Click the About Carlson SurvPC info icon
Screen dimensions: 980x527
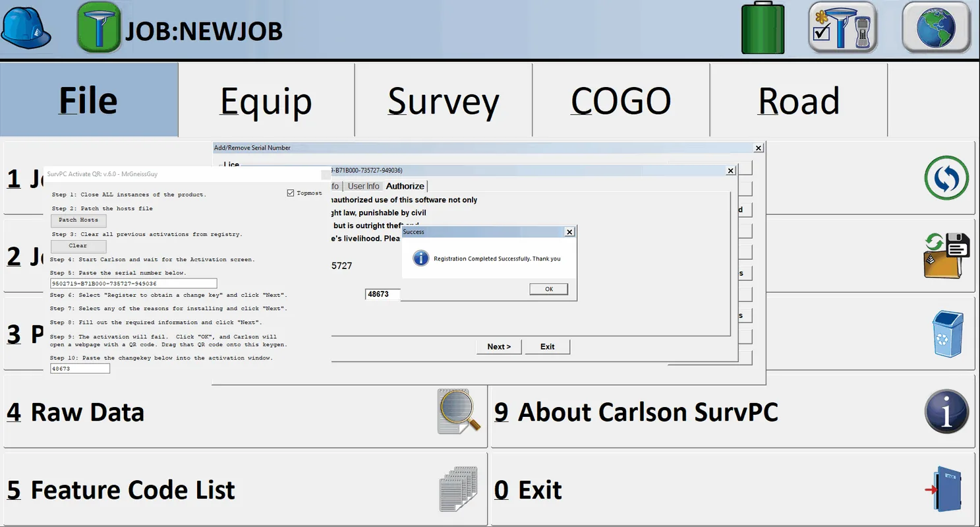pos(946,412)
